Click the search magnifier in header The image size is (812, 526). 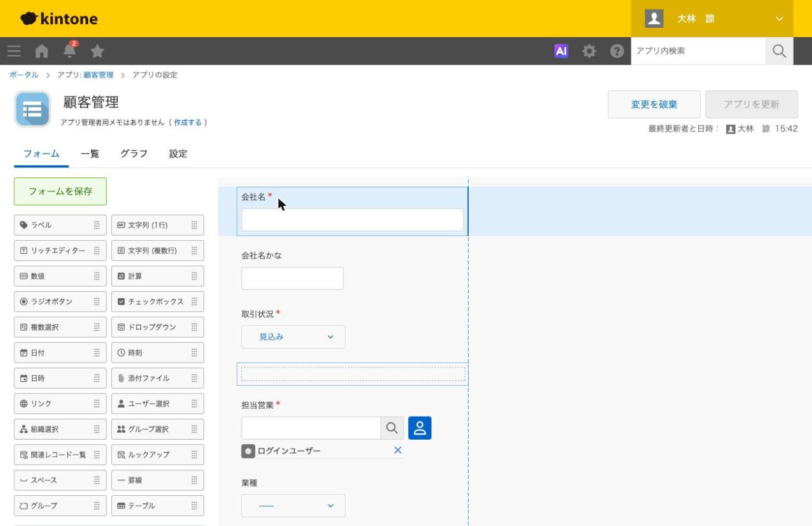[x=779, y=51]
